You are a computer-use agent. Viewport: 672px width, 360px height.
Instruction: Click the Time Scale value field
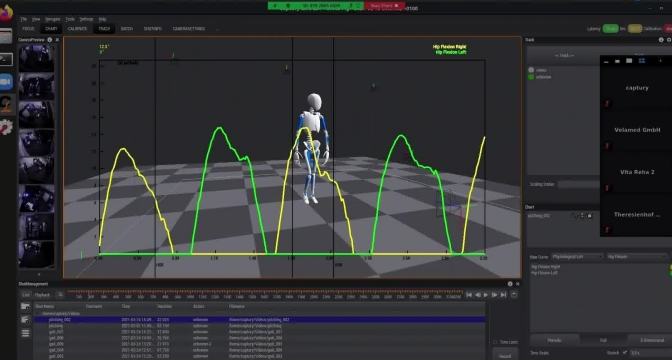[651, 353]
